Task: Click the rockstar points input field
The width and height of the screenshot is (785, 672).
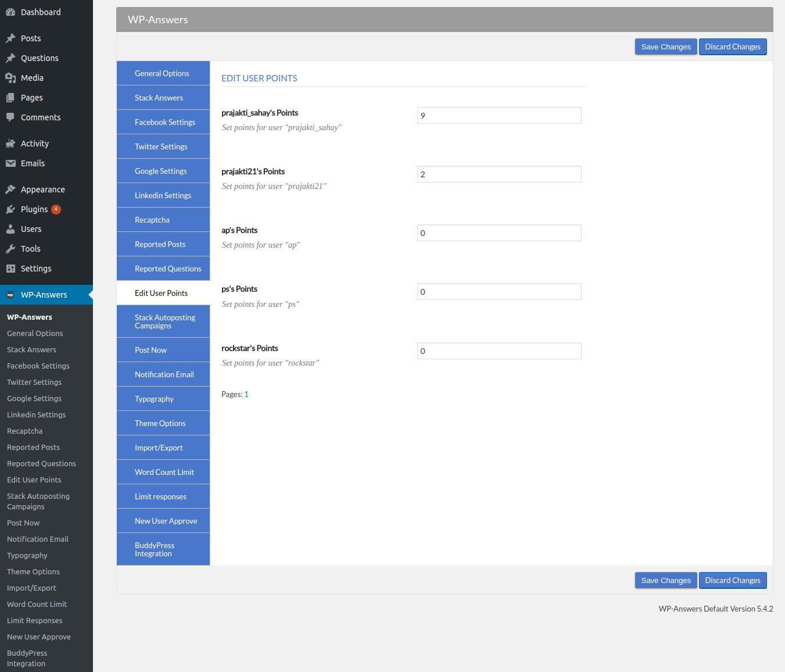Action: (x=499, y=351)
